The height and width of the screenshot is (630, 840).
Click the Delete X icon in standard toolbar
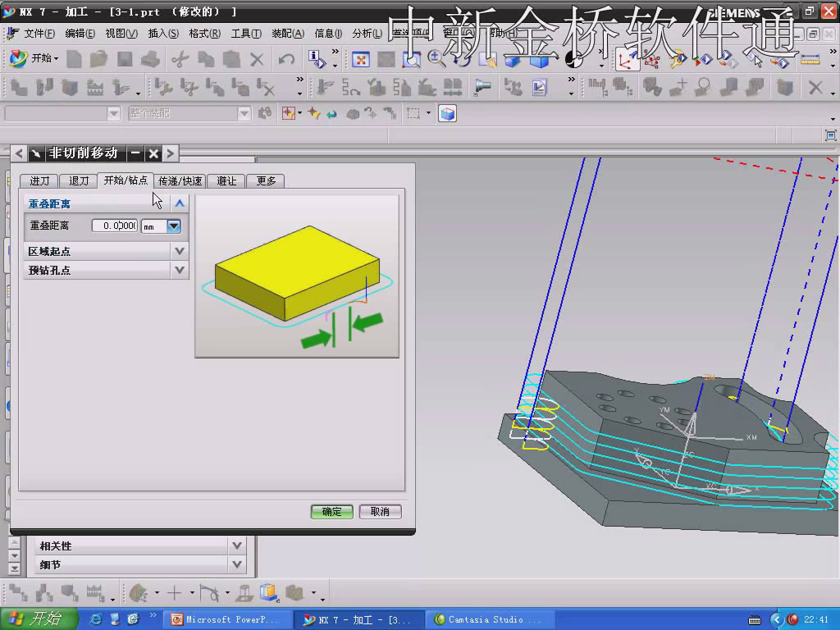point(257,59)
